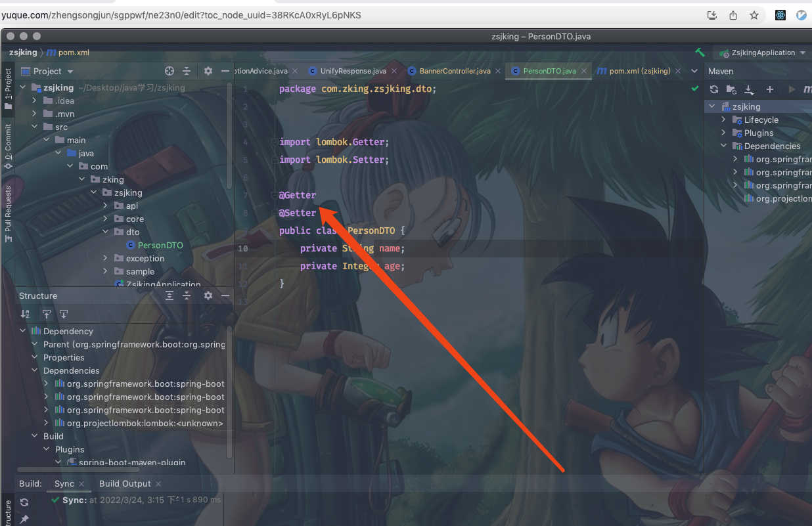Expand the .idea folder
The height and width of the screenshot is (526, 812).
point(35,100)
